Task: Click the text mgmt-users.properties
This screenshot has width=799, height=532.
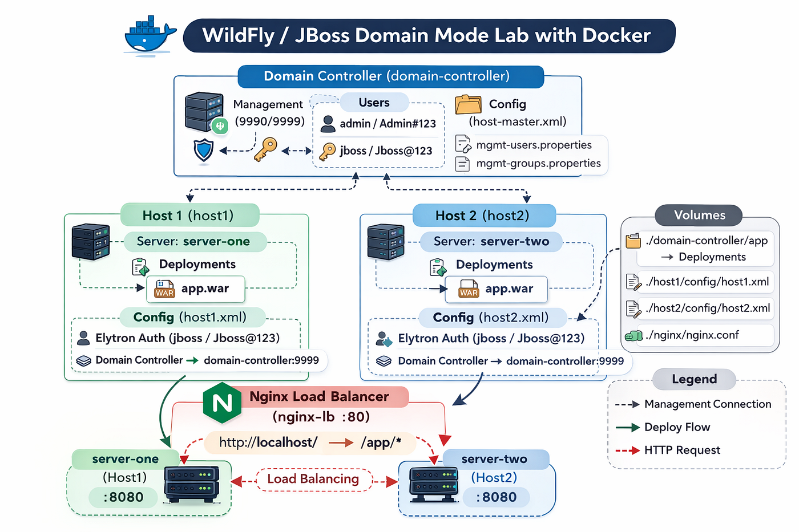Action: [x=534, y=145]
